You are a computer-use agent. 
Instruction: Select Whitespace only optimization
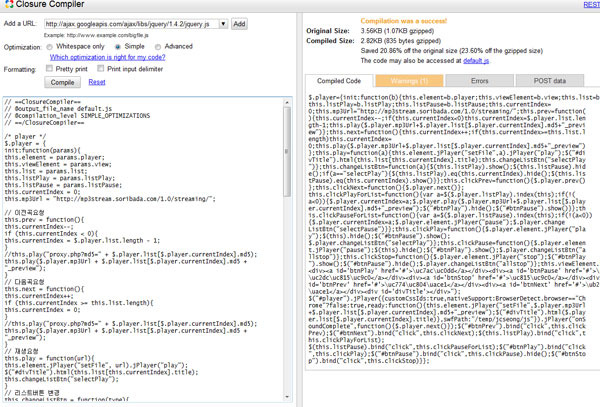[x=49, y=47]
